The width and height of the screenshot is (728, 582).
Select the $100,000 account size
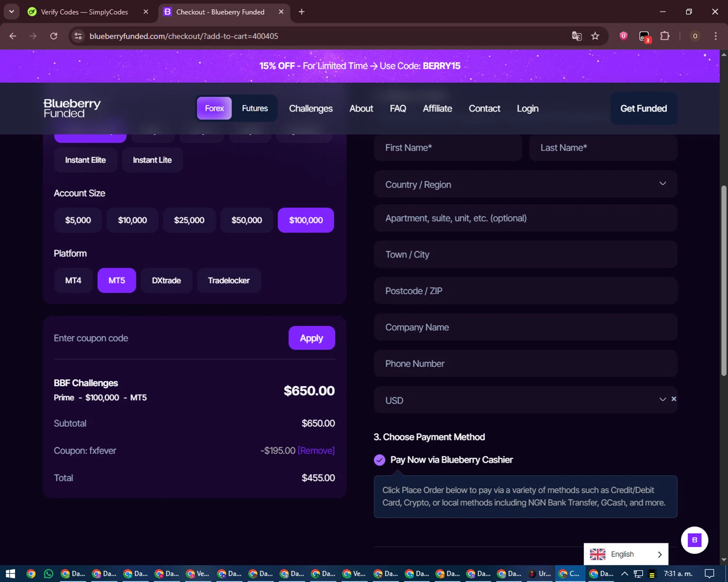pyautogui.click(x=306, y=220)
